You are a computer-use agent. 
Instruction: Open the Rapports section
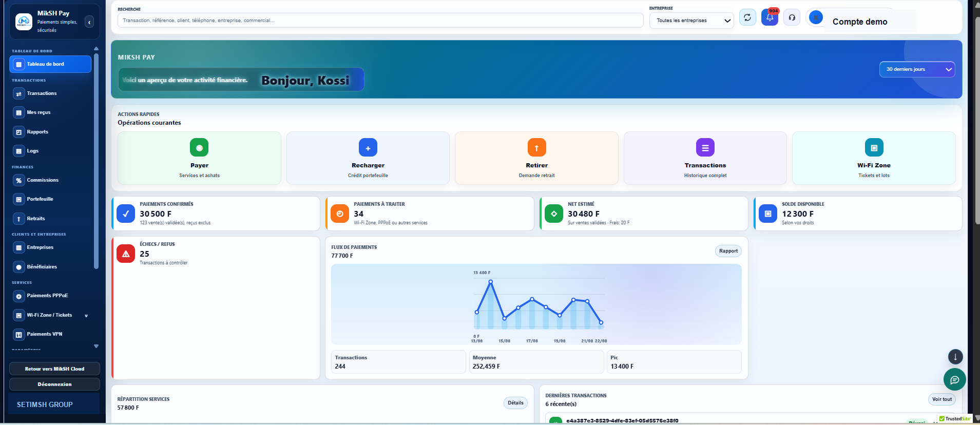tap(50, 132)
